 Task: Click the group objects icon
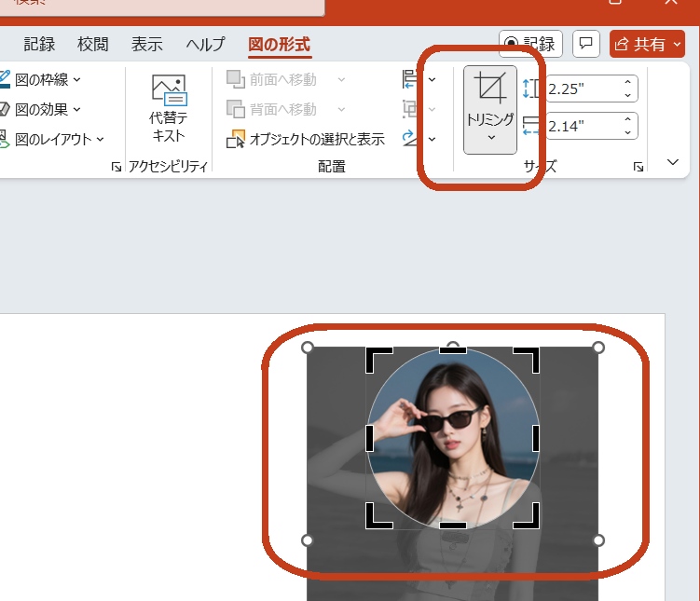pos(409,109)
